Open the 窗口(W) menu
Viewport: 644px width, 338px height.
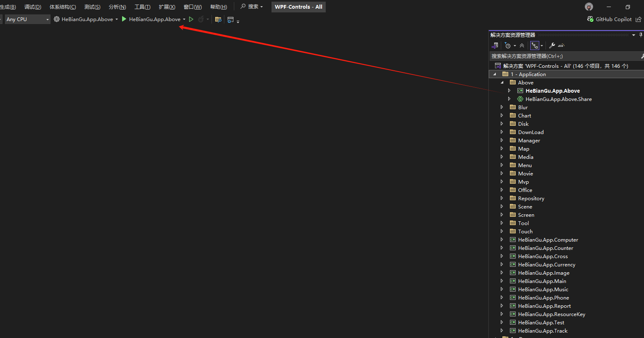coord(193,7)
